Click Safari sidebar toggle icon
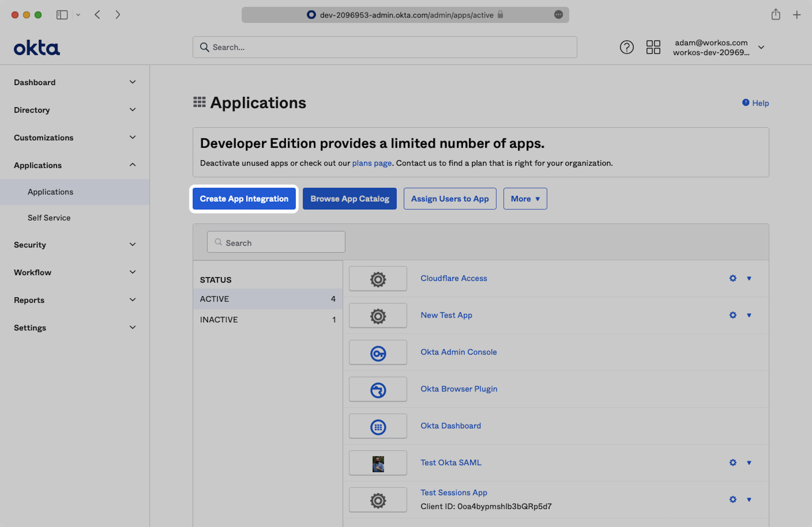Screen dimensions: 812x527 tap(62, 15)
